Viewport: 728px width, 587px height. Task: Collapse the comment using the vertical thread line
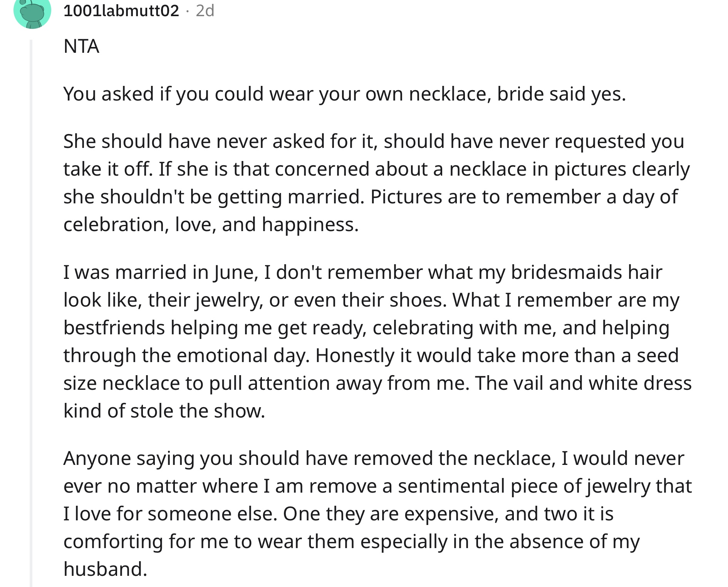click(31, 313)
